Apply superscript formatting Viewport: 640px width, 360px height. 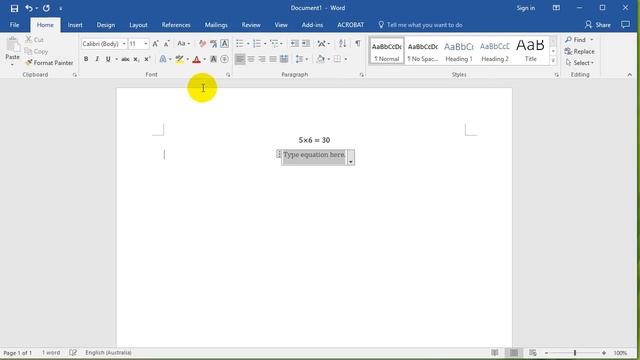[x=147, y=59]
